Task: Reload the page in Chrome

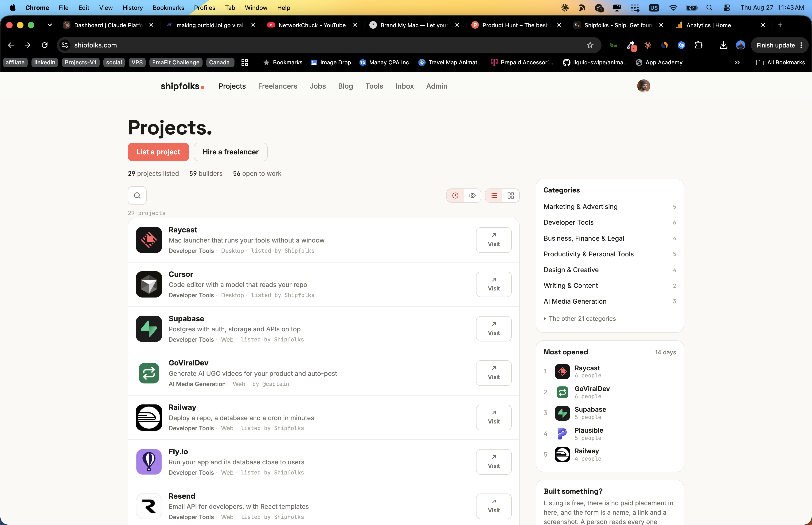Action: click(44, 45)
